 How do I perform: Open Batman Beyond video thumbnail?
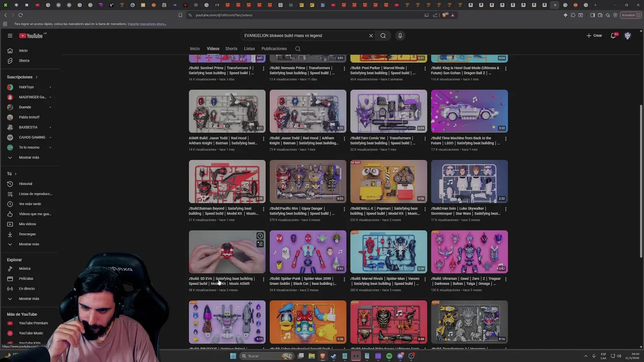coord(227,182)
